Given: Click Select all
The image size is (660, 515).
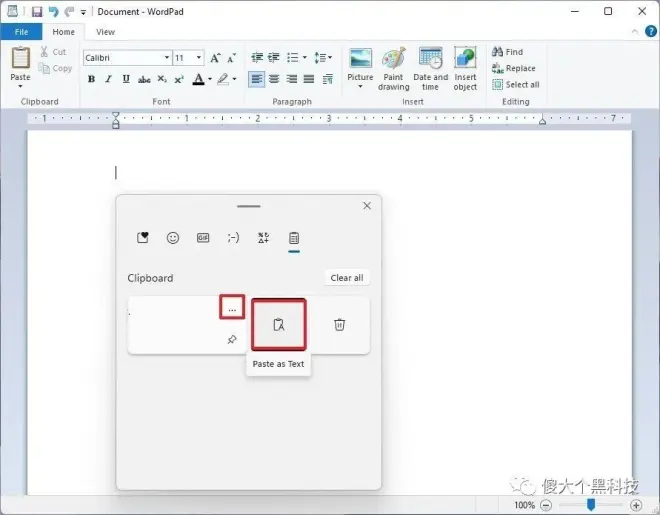Looking at the screenshot, I should pos(516,85).
